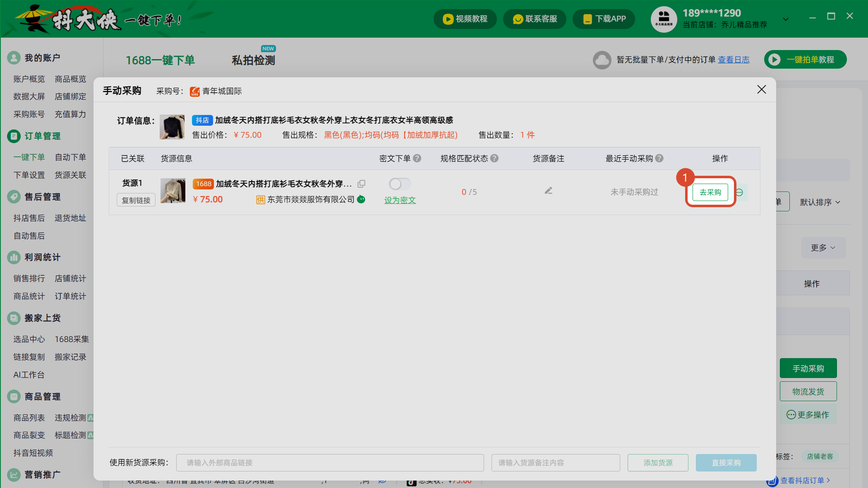Screen dimensions: 868x488
Task: Click the green 手动采购 button behind dialog
Action: point(808,368)
